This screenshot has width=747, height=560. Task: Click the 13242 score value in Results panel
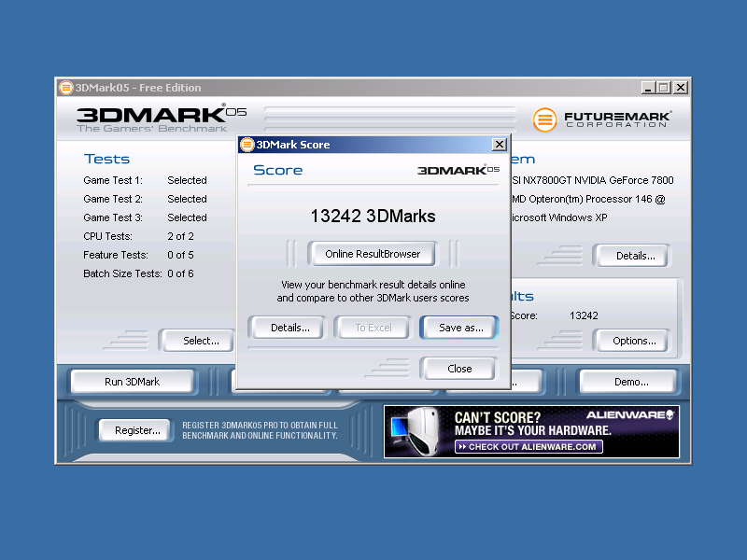coord(584,315)
